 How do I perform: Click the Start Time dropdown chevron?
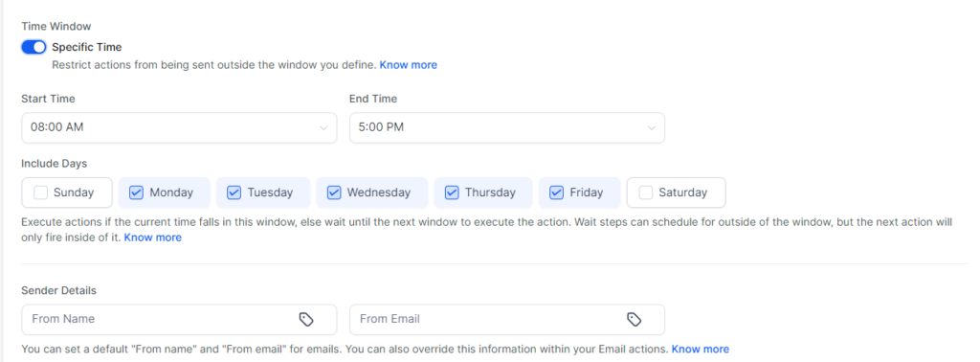pyautogui.click(x=323, y=127)
